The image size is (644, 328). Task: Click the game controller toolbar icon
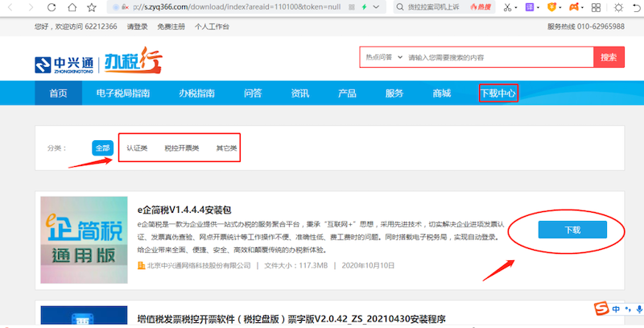[576, 7]
